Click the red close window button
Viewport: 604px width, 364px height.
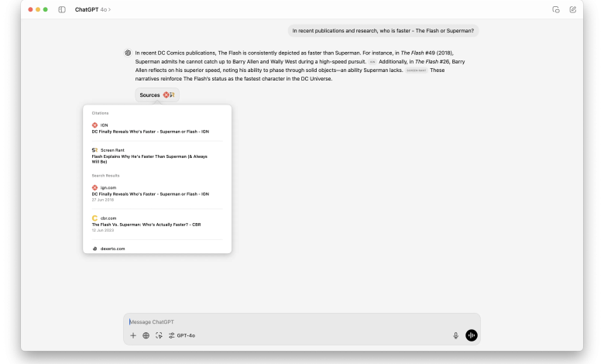click(30, 9)
